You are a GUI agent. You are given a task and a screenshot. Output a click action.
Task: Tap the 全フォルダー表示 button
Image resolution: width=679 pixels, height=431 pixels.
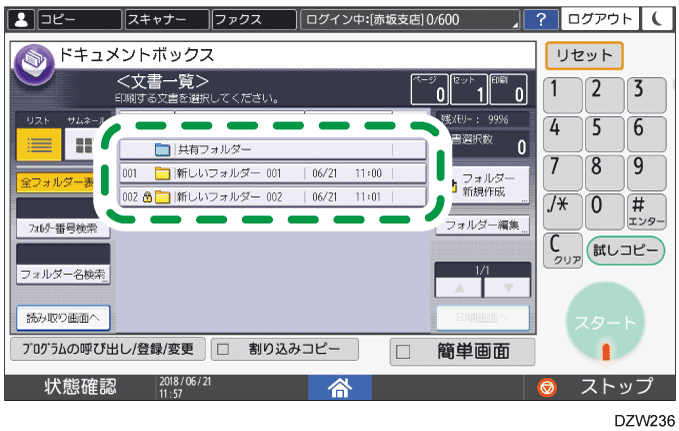coord(55,182)
